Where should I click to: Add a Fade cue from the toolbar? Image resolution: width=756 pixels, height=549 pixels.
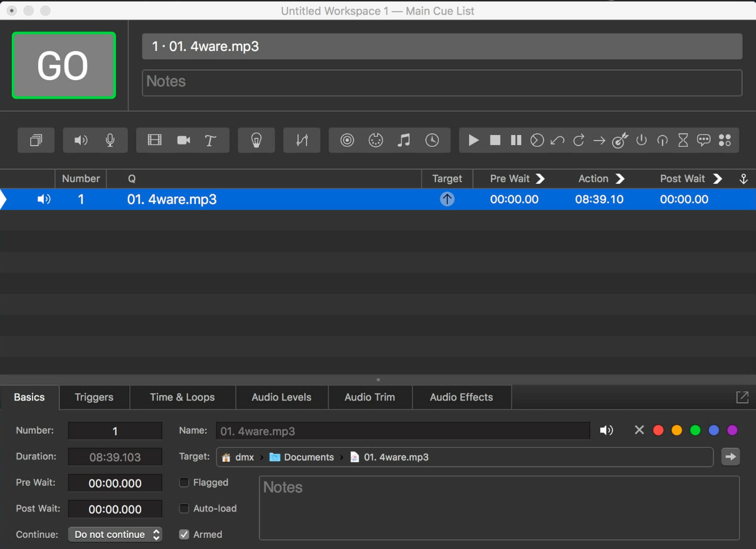(x=302, y=140)
